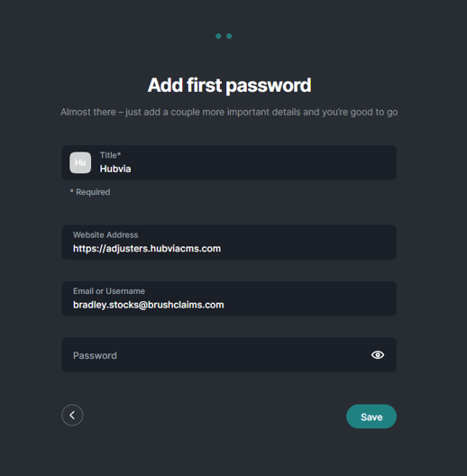Image resolution: width=467 pixels, height=476 pixels.
Task: Focus the empty Password input field
Action: pyautogui.click(x=229, y=355)
